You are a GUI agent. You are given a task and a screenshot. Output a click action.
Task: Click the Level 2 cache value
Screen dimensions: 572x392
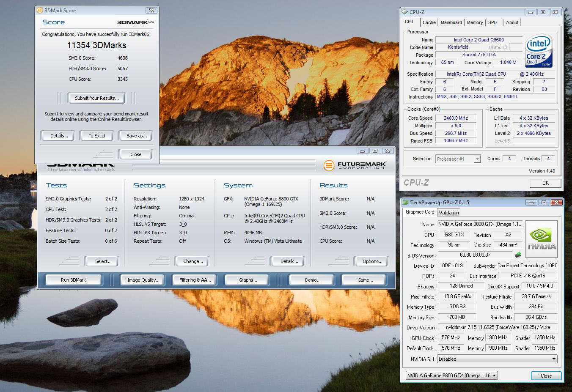tap(533, 133)
